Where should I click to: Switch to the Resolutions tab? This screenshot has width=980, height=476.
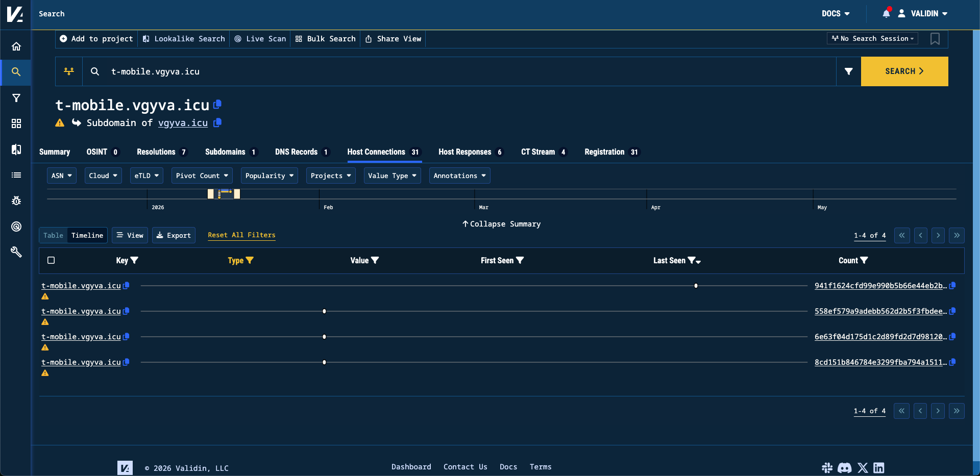pyautogui.click(x=162, y=152)
